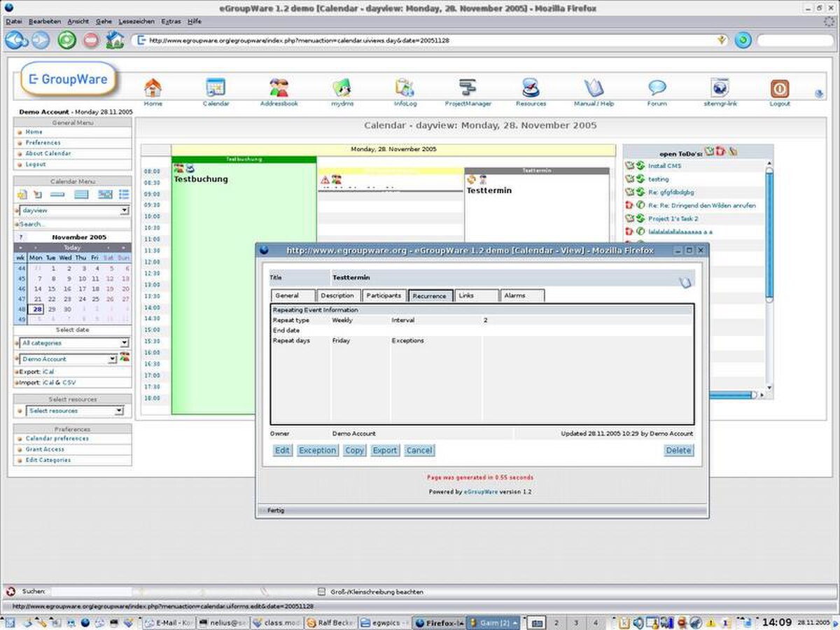Click Today in the mini calendar
The height and width of the screenshot is (630, 840).
click(72, 248)
